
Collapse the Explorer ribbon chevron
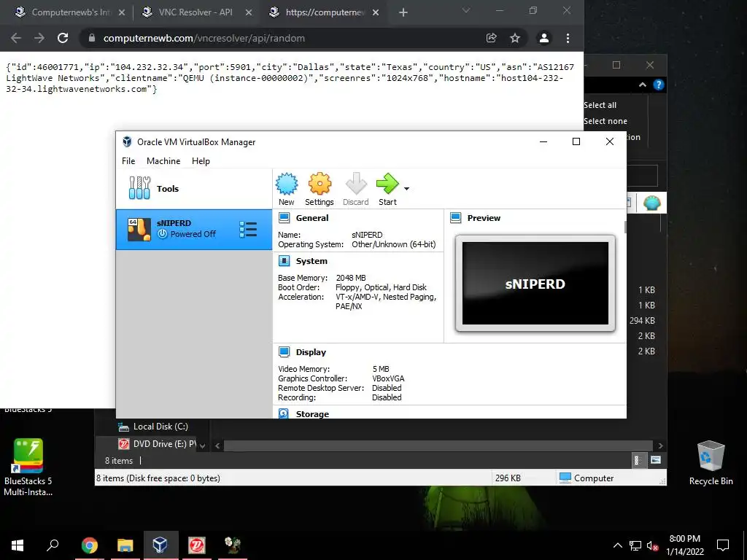tap(643, 85)
